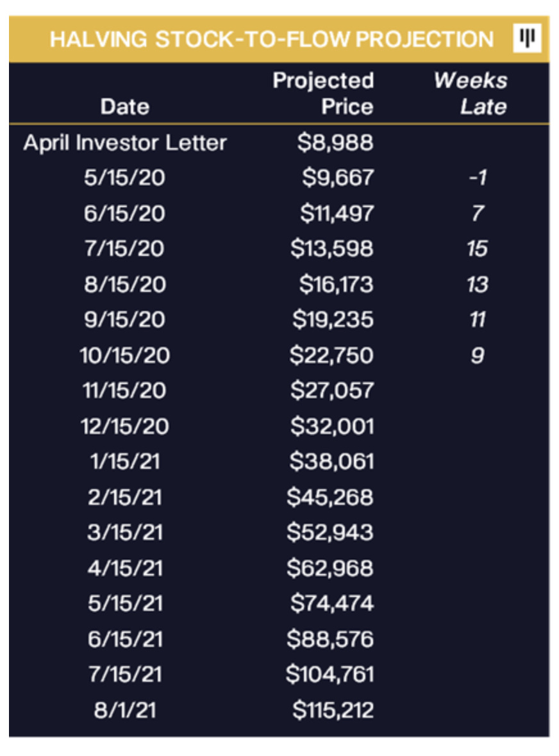
Task: Click the 8/15/20 date entry
Action: [x=124, y=284]
